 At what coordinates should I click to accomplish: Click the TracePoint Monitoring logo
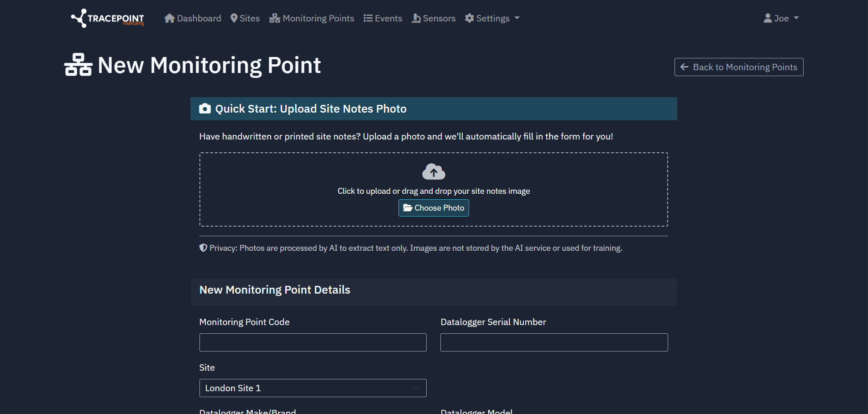point(107,18)
